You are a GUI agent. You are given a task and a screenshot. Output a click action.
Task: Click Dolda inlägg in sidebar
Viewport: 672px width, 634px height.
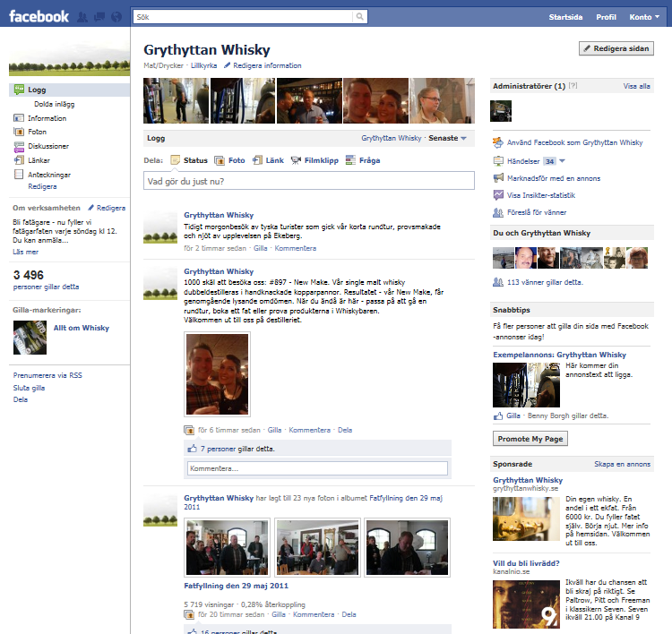(54, 104)
